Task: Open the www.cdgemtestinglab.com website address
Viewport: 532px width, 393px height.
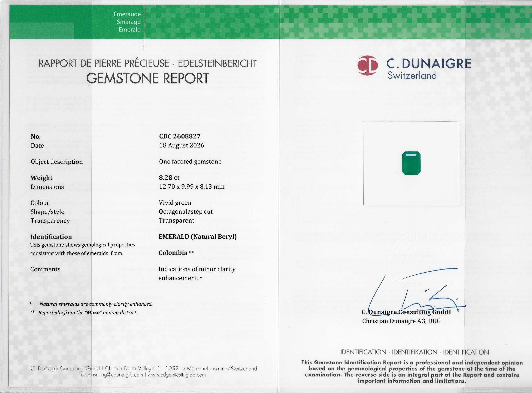Action: (177, 375)
